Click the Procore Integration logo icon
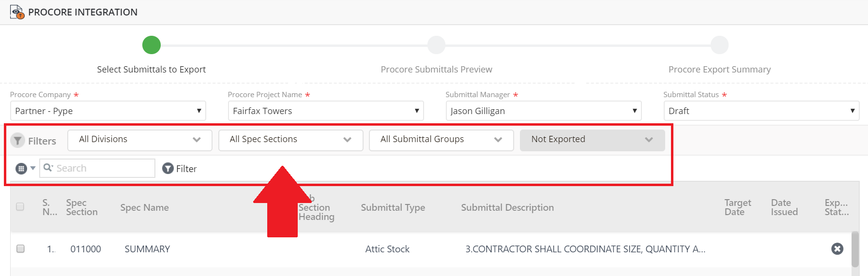Image resolution: width=868 pixels, height=276 pixels. point(17,12)
